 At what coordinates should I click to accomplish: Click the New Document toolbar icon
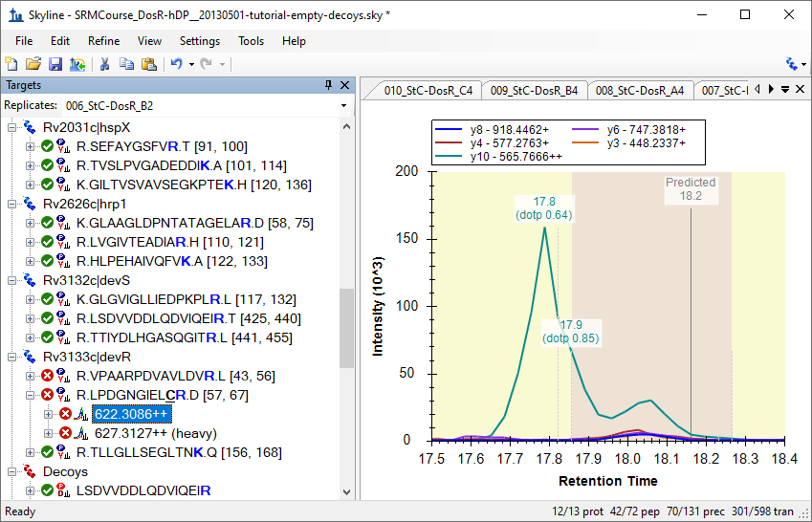11,64
